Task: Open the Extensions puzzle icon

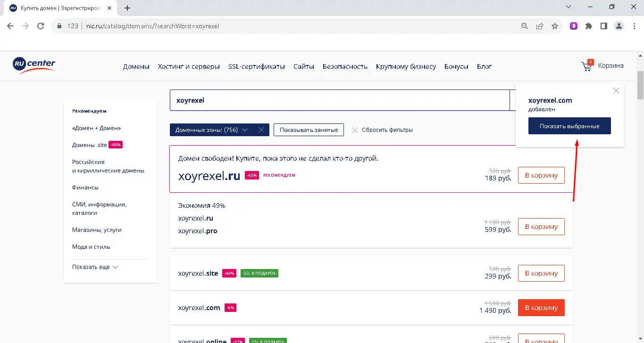Action: point(589,26)
